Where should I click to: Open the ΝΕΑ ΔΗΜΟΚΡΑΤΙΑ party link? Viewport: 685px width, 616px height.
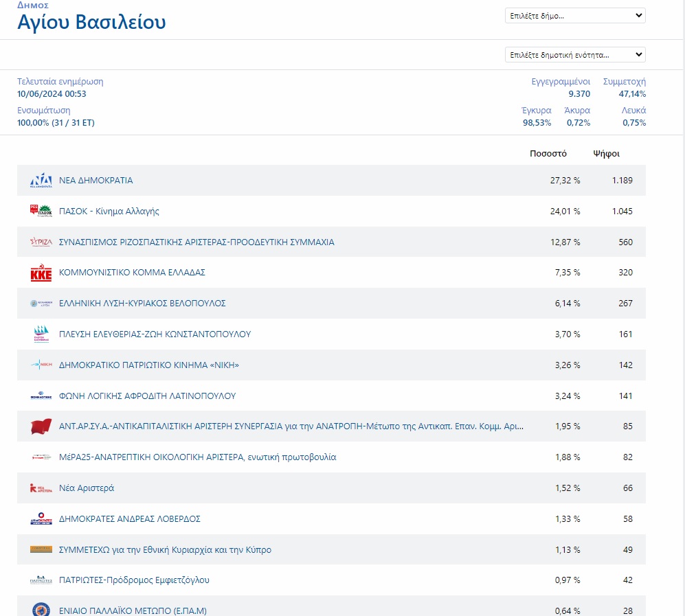[96, 181]
